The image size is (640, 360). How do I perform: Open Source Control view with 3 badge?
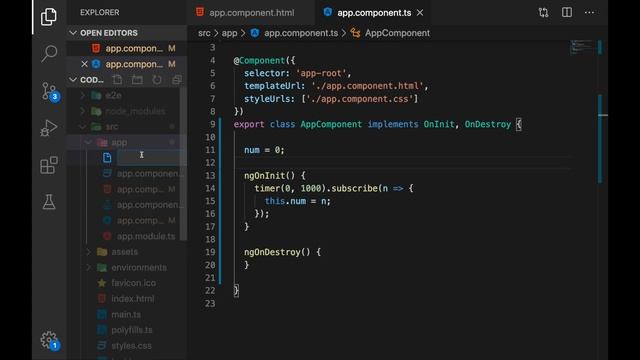click(50, 91)
